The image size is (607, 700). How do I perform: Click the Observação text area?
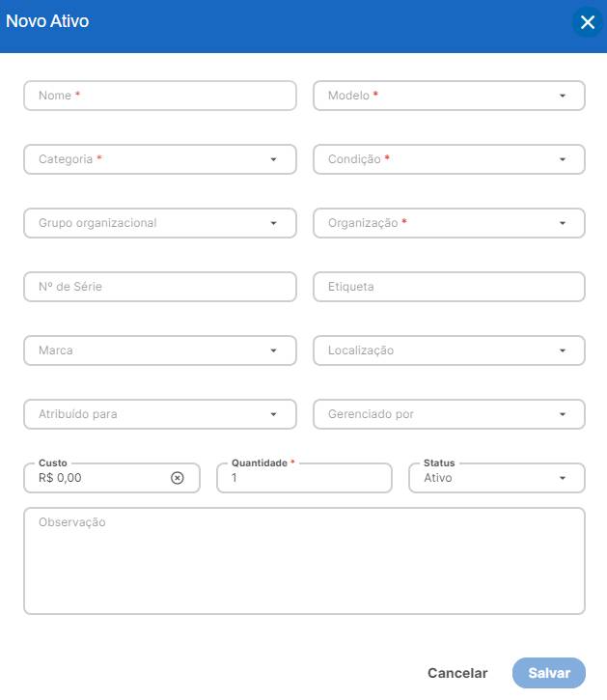[304, 560]
